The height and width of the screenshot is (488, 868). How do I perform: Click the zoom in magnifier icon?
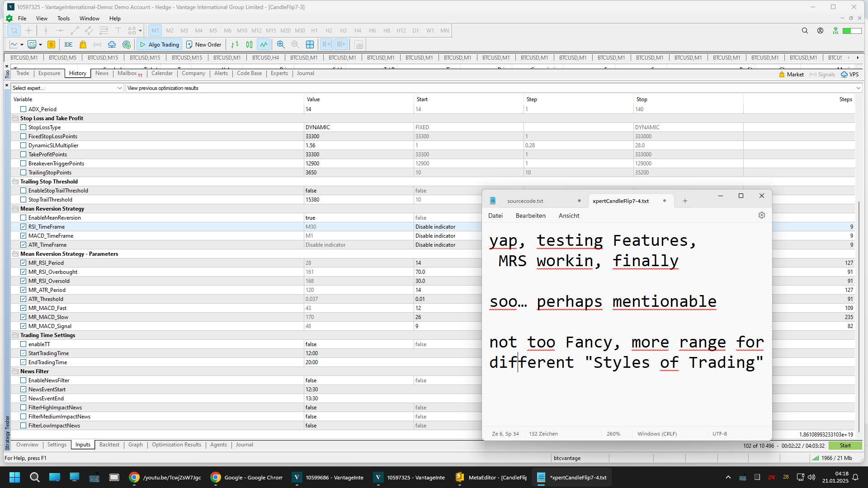(x=281, y=44)
